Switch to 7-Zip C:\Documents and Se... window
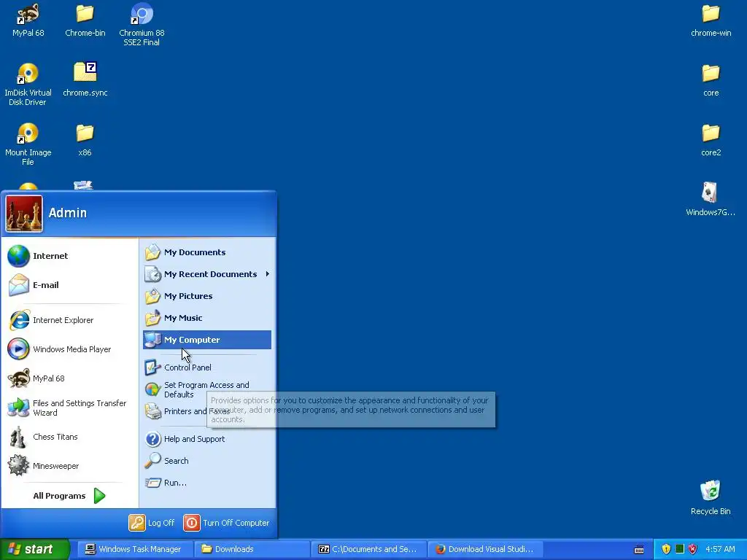The width and height of the screenshot is (747, 560). (368, 549)
